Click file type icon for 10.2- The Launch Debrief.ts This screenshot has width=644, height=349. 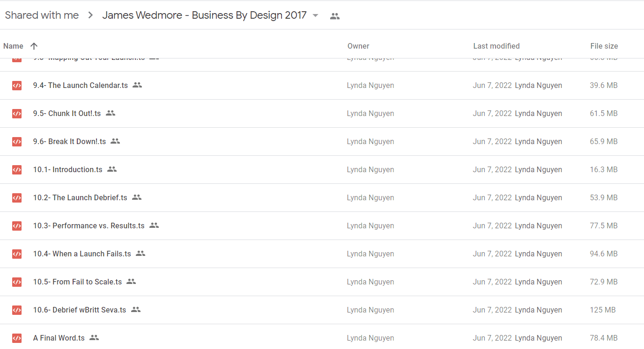click(x=17, y=197)
